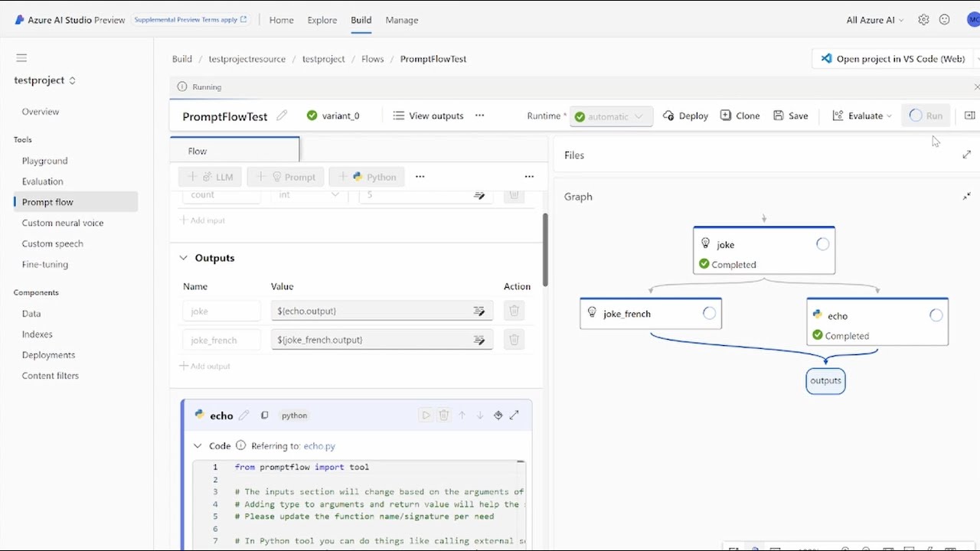Image resolution: width=980 pixels, height=551 pixels.
Task: Run the echo node play icon
Action: point(426,416)
